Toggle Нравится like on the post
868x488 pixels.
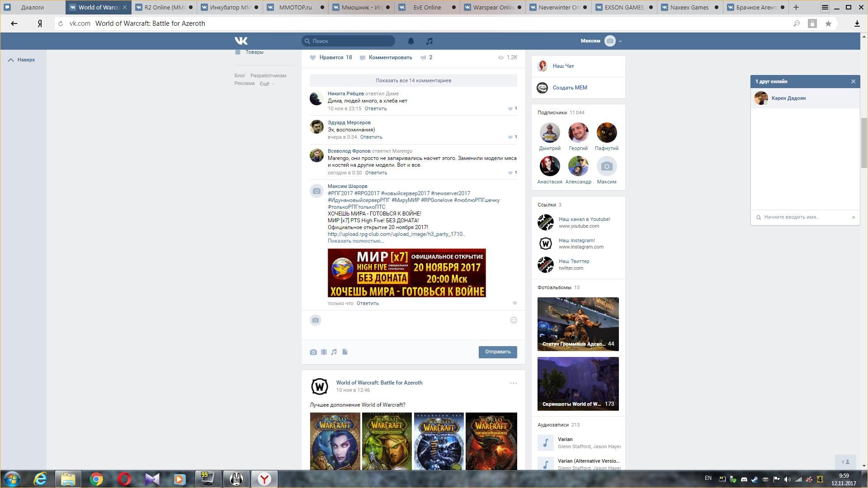click(330, 57)
